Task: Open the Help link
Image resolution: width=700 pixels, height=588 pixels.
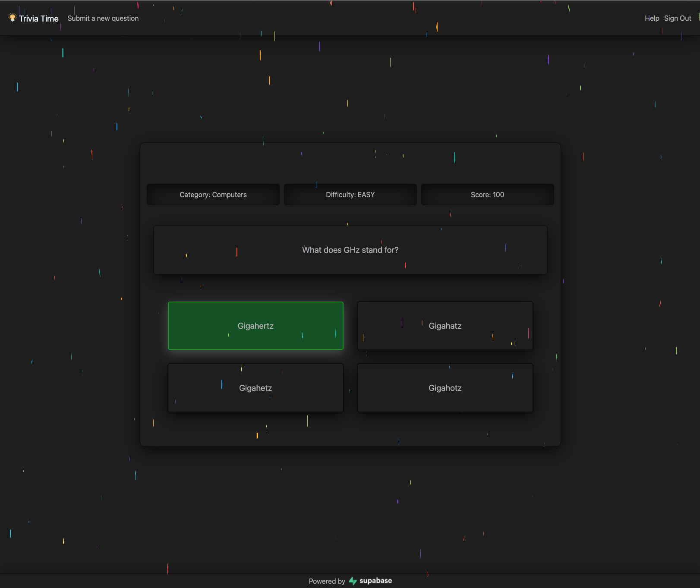Action: [652, 18]
